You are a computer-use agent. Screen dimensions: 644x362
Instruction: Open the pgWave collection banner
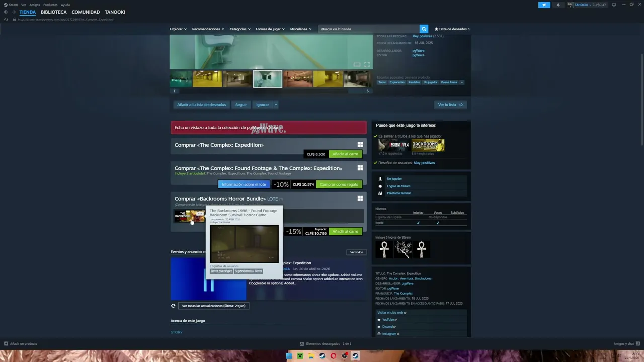click(x=268, y=128)
